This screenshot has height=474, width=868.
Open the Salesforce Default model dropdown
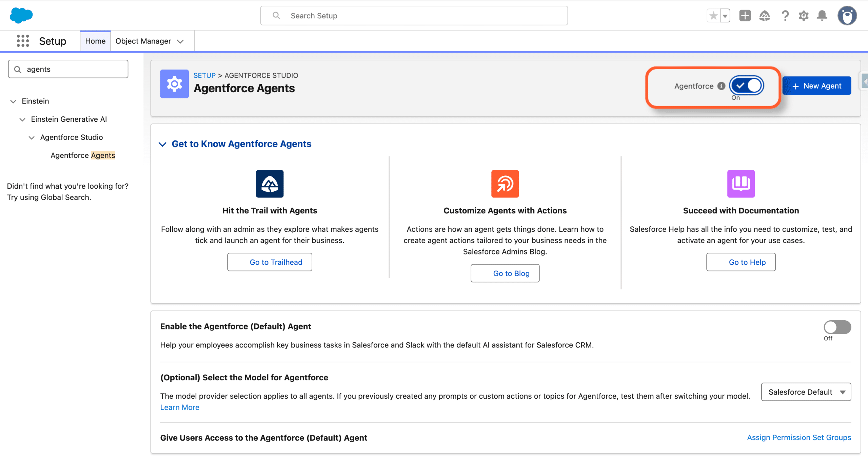pos(806,392)
